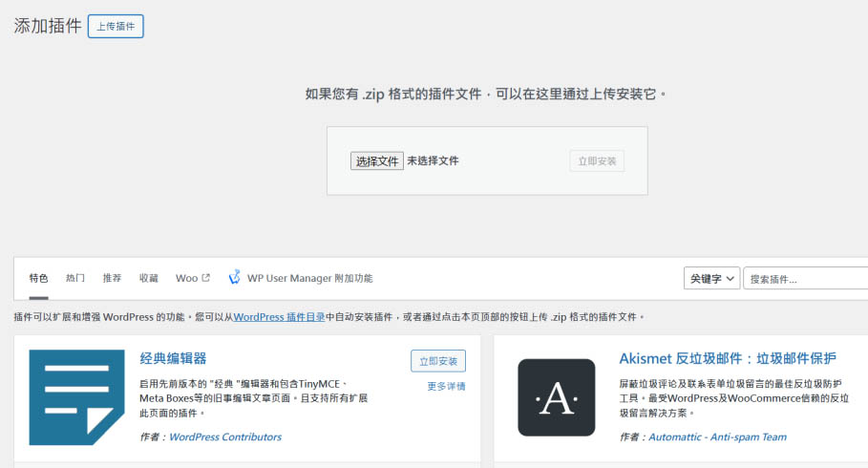868x468 pixels.
Task: Install 经典编辑器 with 立即安装 button
Action: pos(438,361)
